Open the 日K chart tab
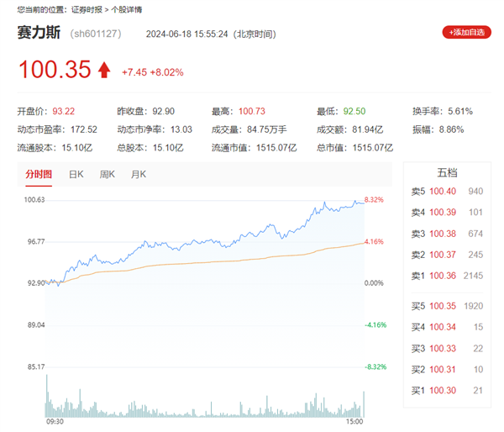 [x=76, y=174]
